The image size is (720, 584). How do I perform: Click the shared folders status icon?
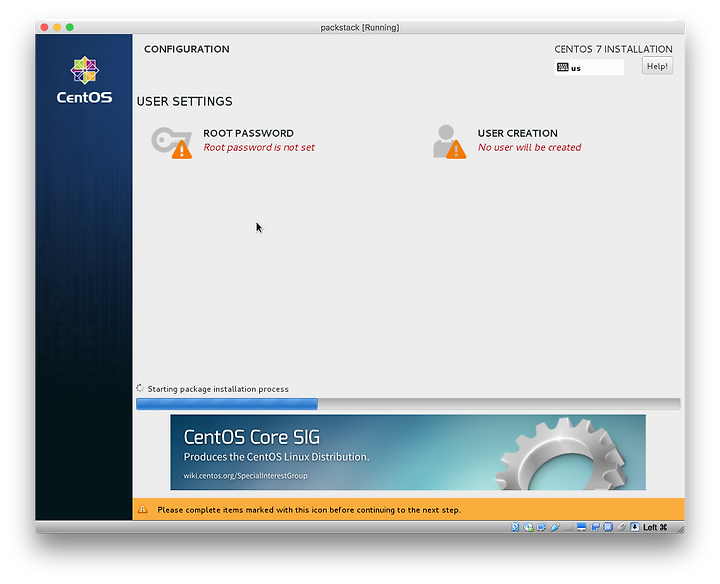coord(568,527)
